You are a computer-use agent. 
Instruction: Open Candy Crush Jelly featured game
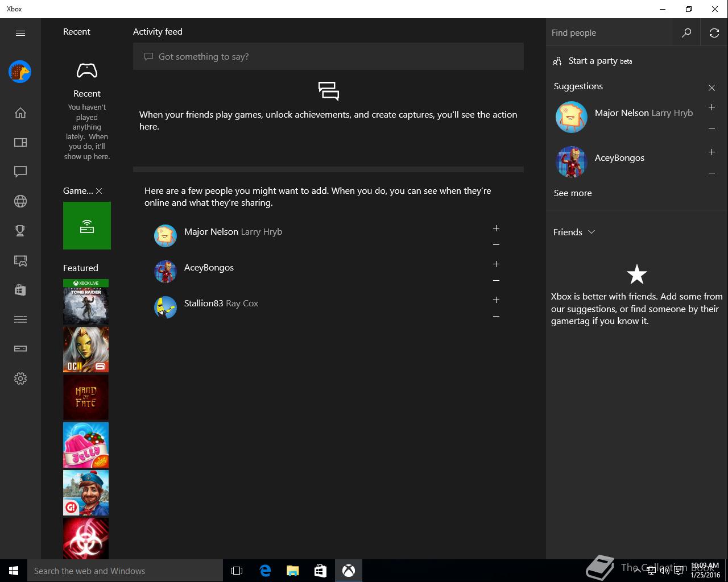(x=86, y=445)
